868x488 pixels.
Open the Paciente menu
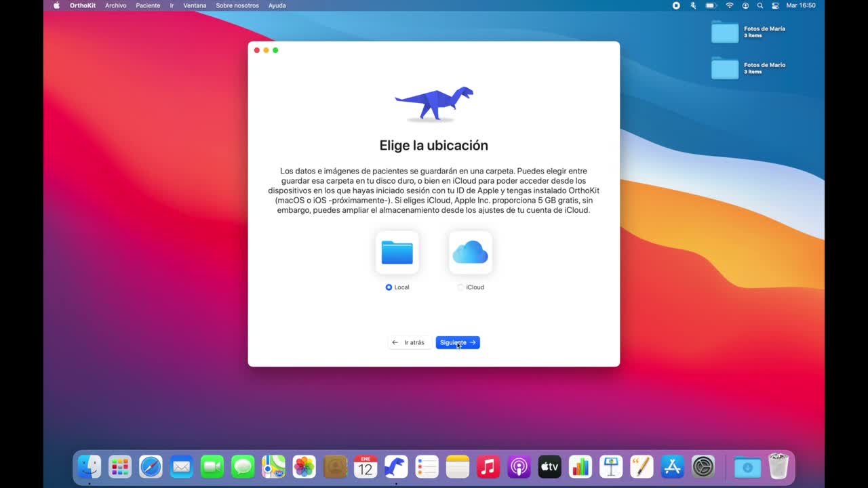coord(148,5)
